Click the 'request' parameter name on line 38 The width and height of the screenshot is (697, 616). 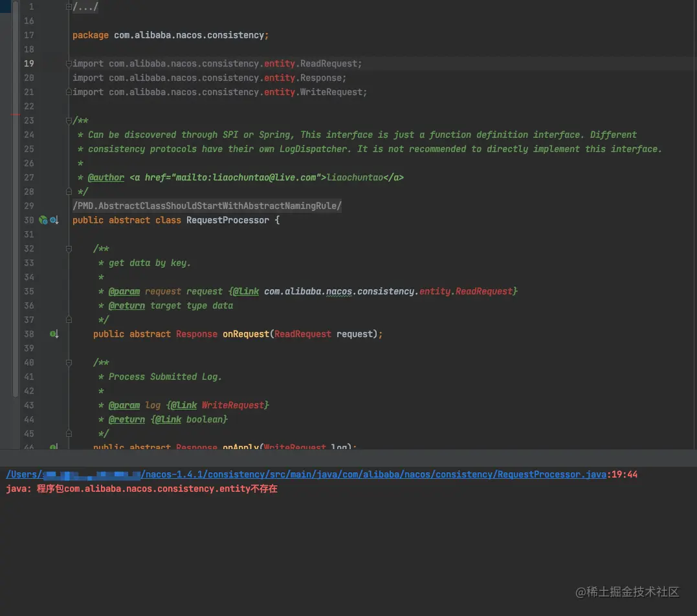tap(354, 334)
